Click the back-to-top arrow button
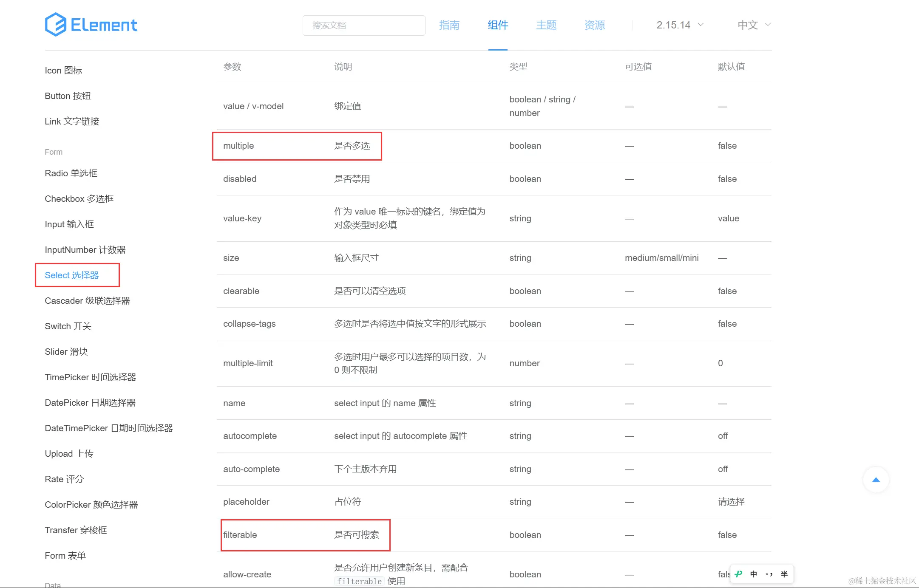Image resolution: width=919 pixels, height=588 pixels. point(876,480)
